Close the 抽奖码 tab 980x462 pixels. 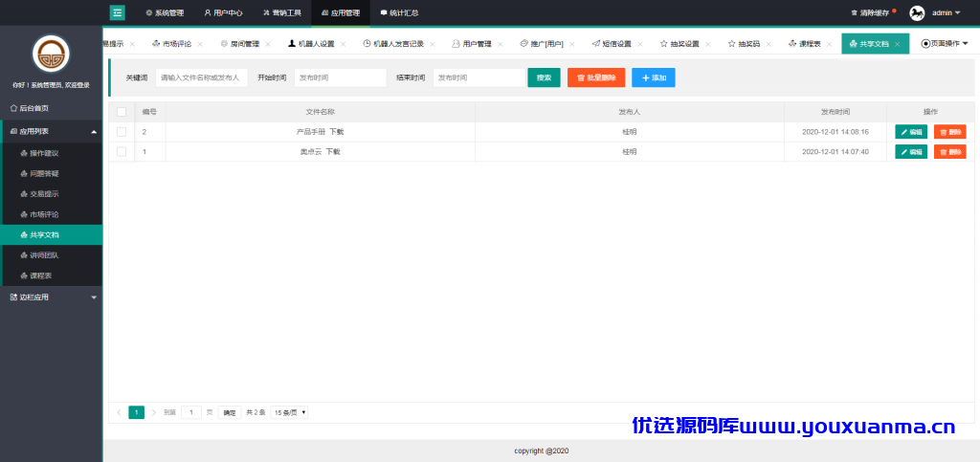[768, 44]
